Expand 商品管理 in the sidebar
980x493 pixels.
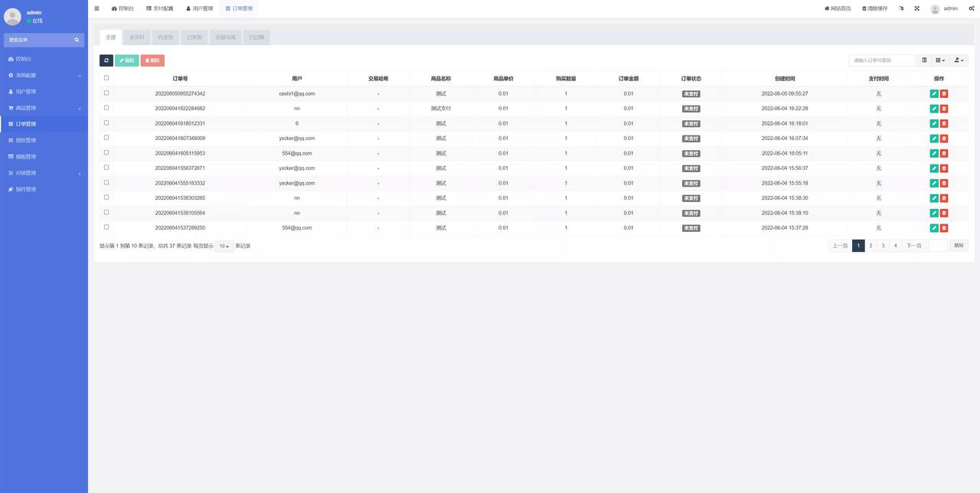pos(44,108)
